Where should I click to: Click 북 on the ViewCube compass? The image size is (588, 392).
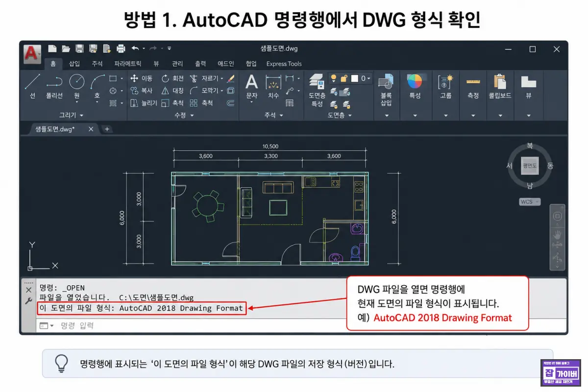pos(530,146)
